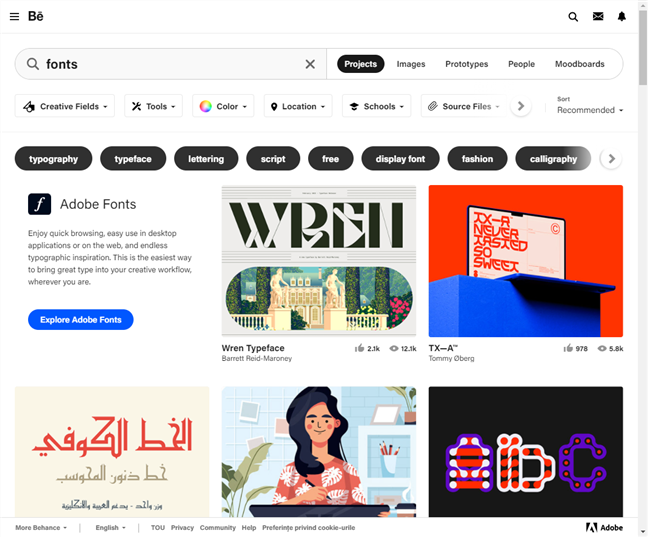Open the Color filter dropdown
This screenshot has height=537, width=648.
tap(223, 106)
